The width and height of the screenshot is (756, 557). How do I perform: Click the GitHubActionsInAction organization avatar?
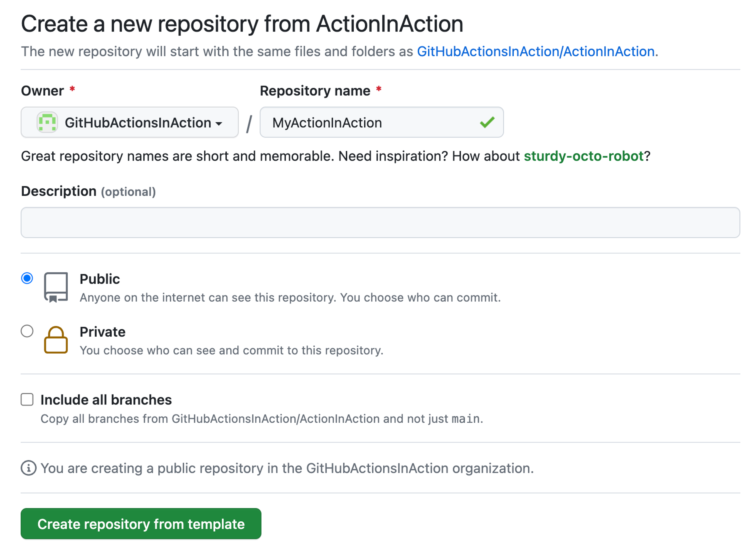pyautogui.click(x=47, y=123)
